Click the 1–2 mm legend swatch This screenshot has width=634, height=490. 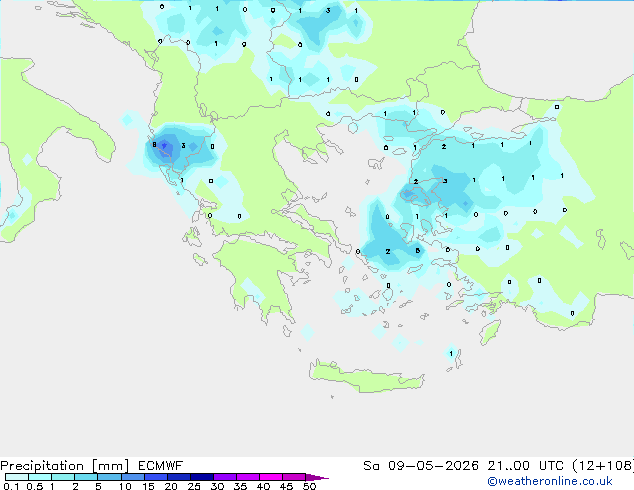[63, 477]
